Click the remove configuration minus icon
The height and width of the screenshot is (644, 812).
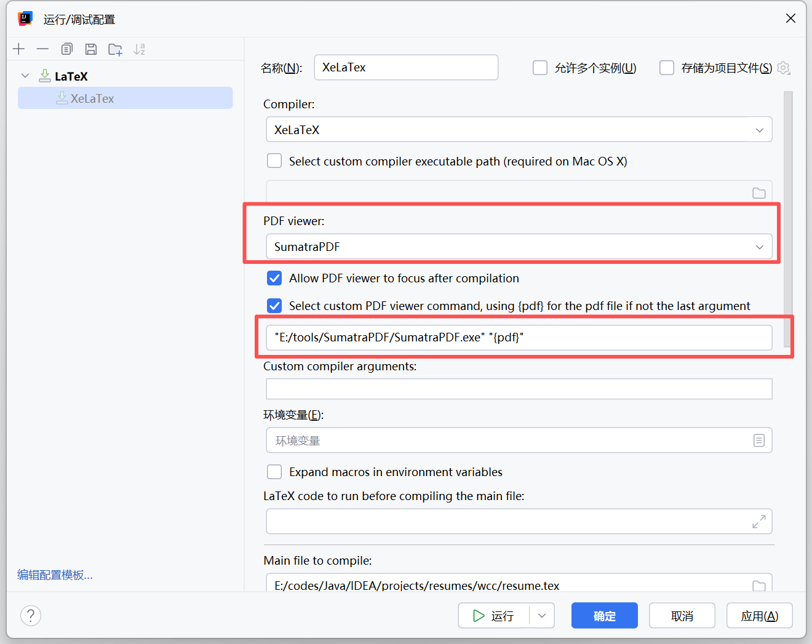click(x=42, y=49)
